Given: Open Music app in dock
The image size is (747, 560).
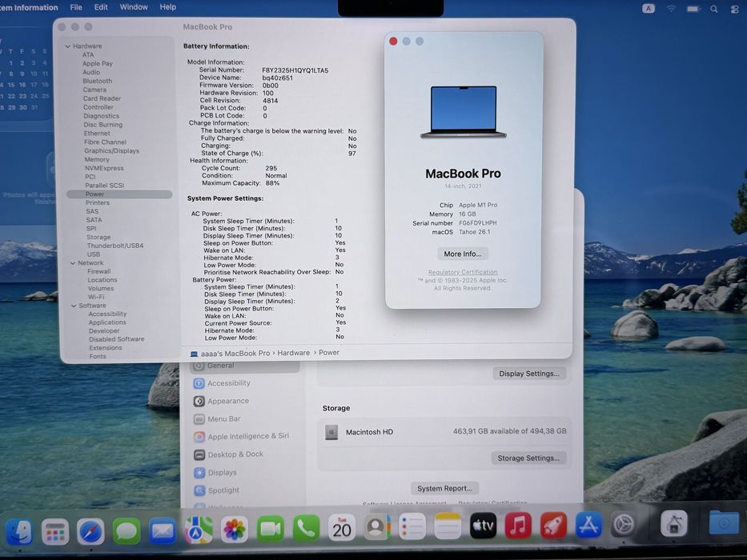Looking at the screenshot, I should click(x=518, y=525).
